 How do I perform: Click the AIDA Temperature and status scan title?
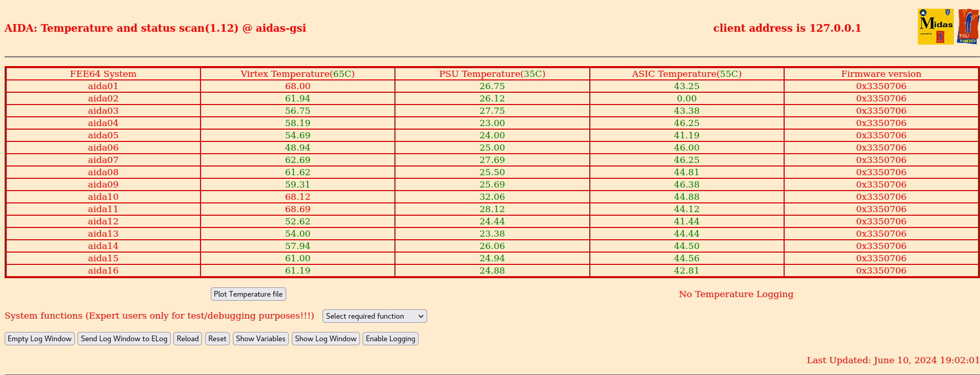155,28
